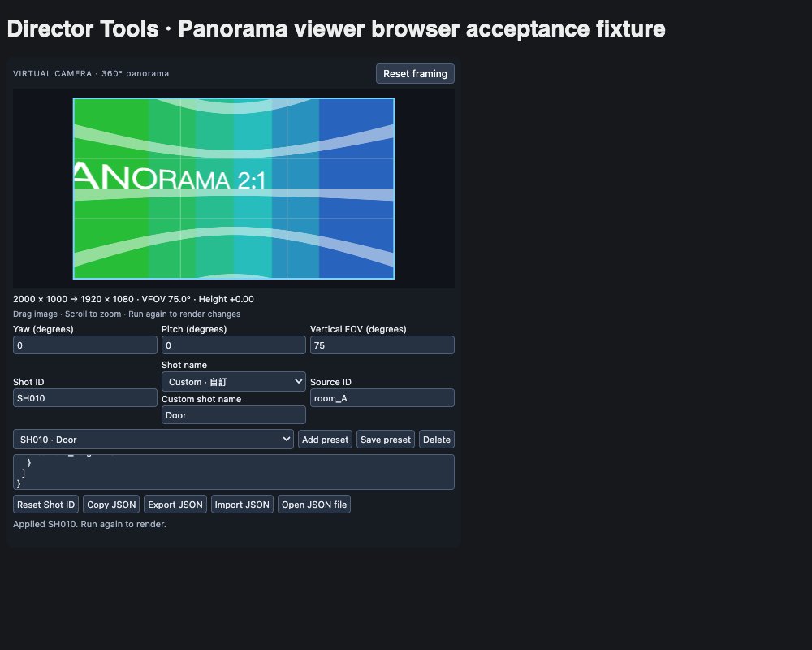Viewport: 812px width, 650px height.
Task: Click the 'VIRTUAL CAMERA · 360° panorama' label
Action: [x=91, y=74]
